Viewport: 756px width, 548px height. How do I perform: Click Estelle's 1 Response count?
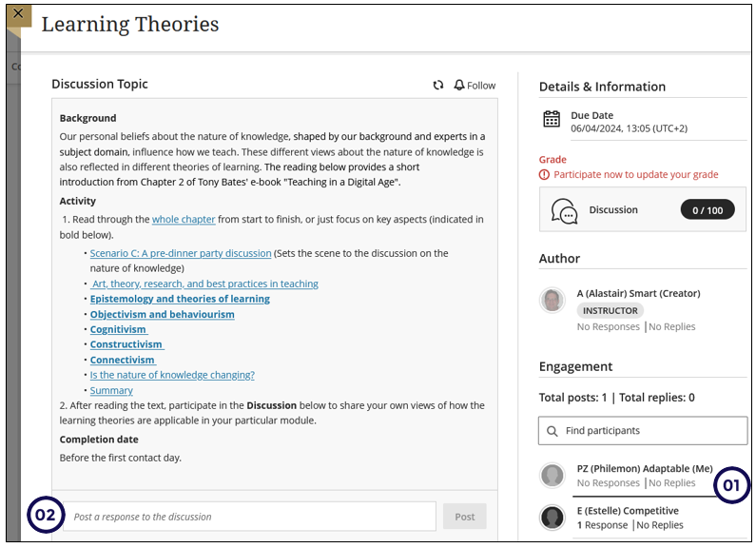pos(602,525)
